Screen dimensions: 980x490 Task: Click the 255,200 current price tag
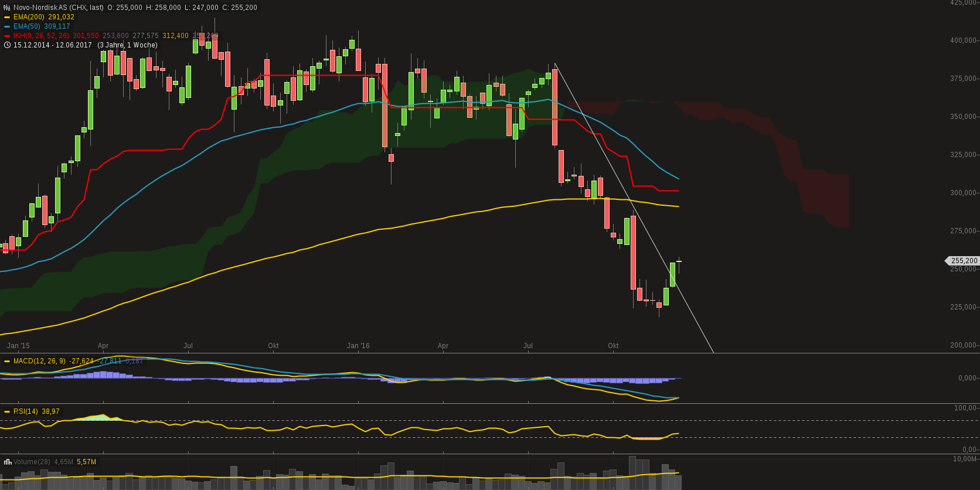point(964,261)
